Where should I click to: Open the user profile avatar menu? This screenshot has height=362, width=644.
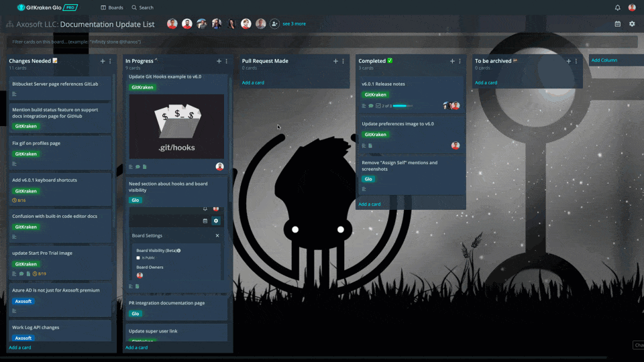pyautogui.click(x=632, y=7)
